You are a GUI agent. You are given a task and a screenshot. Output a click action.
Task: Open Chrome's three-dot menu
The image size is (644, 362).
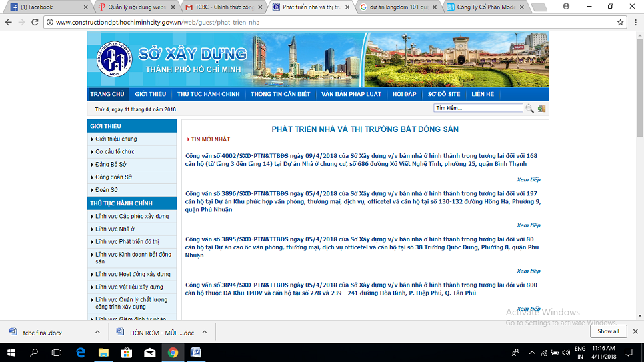click(x=634, y=22)
